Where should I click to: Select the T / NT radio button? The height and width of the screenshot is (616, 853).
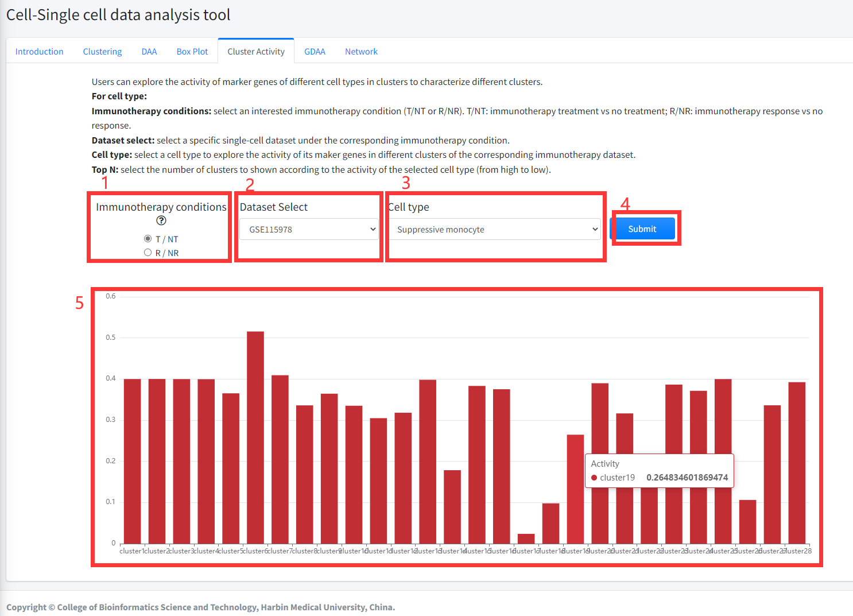point(148,239)
